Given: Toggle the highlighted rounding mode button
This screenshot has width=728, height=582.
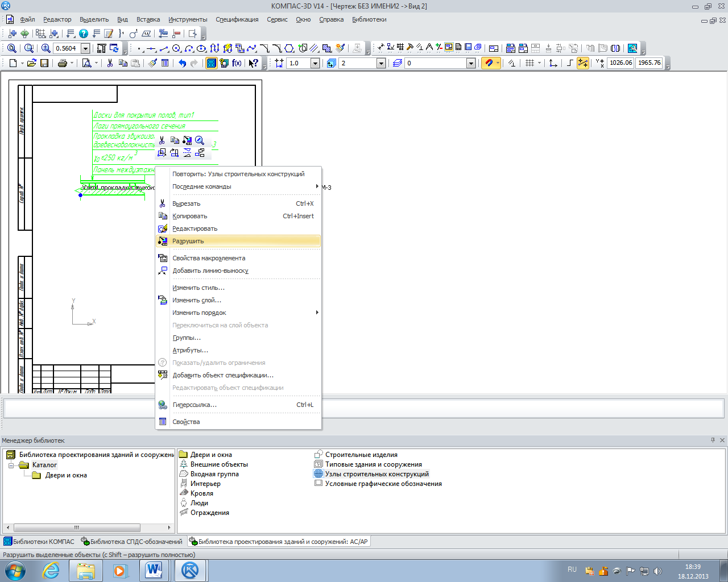Looking at the screenshot, I should pyautogui.click(x=583, y=63).
